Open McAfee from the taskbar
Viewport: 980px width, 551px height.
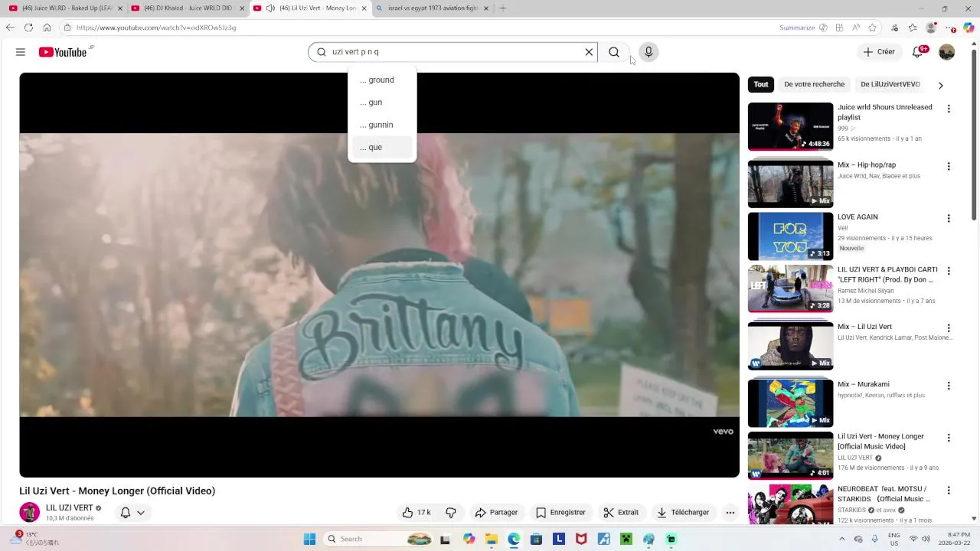coord(581,539)
